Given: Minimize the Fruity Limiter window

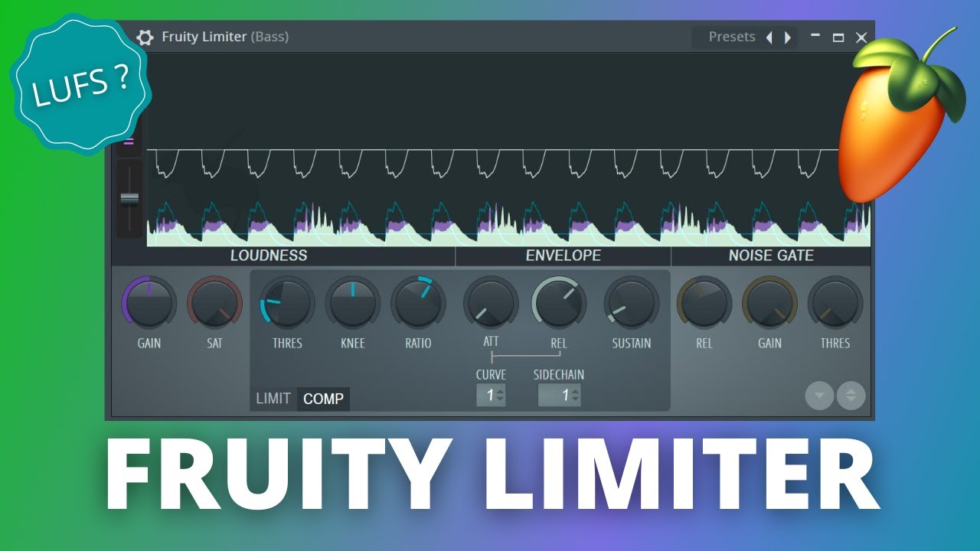Looking at the screenshot, I should click(815, 36).
